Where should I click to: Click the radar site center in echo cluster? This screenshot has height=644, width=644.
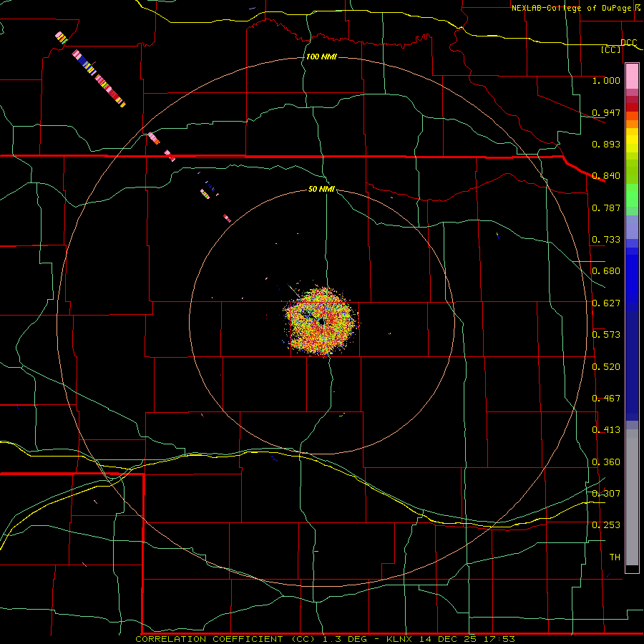click(x=321, y=322)
